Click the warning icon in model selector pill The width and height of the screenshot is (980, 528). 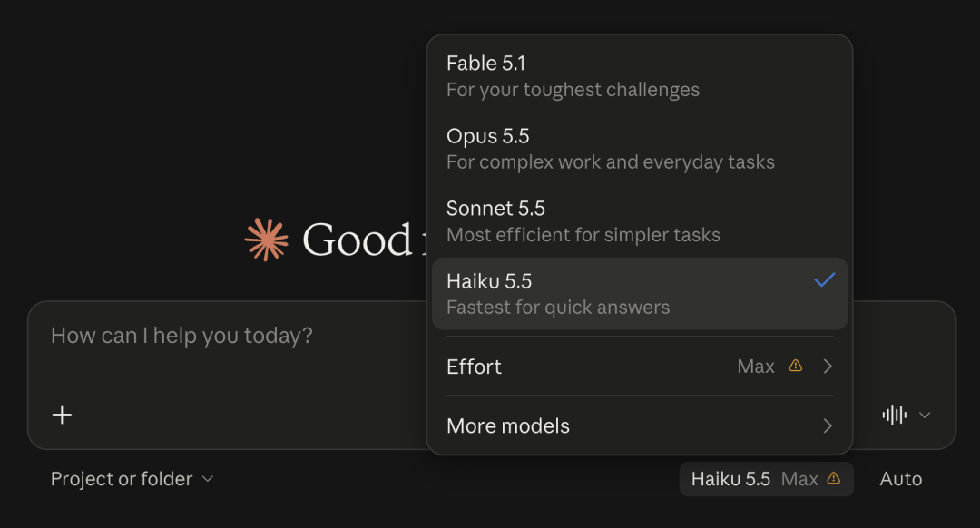[x=834, y=478]
